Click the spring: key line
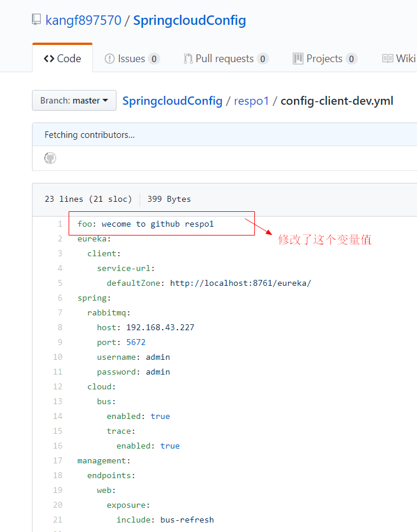Image resolution: width=417 pixels, height=532 pixels. click(94, 298)
